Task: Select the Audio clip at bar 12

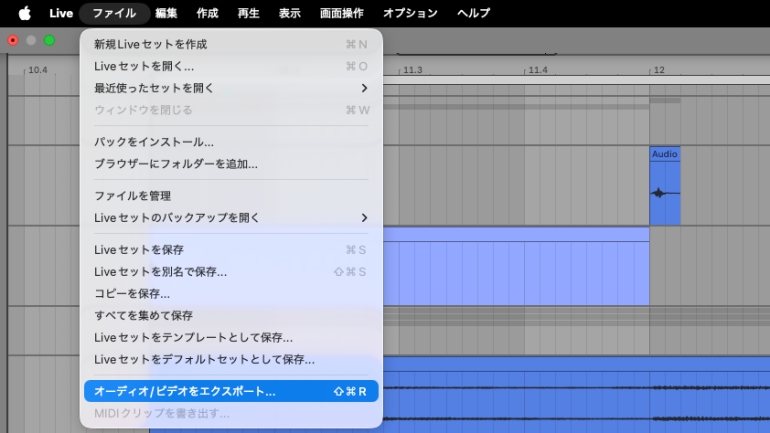Action: click(x=665, y=186)
